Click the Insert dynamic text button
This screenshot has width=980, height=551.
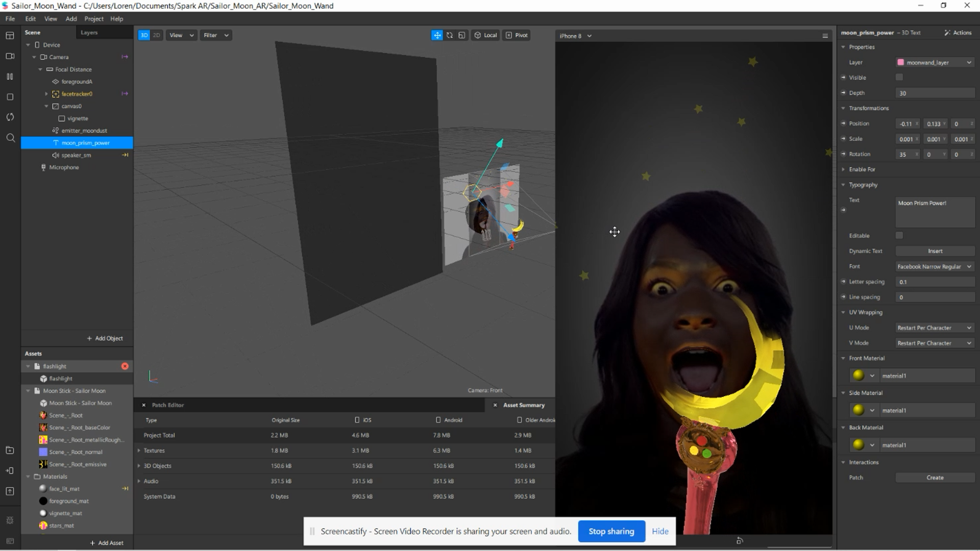pos(935,251)
